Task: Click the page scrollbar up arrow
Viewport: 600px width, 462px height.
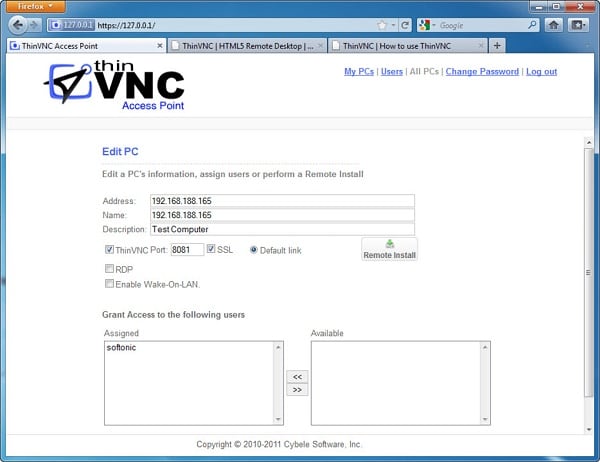Action: click(589, 142)
